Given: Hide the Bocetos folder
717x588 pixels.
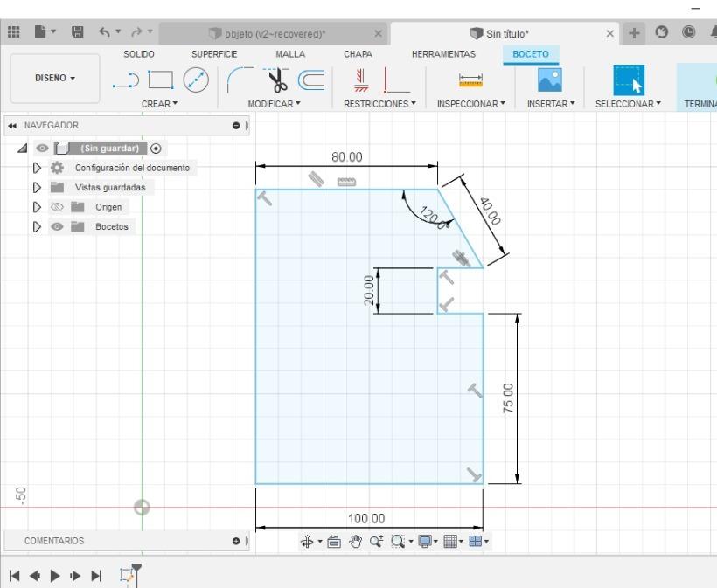Looking at the screenshot, I should coord(57,227).
